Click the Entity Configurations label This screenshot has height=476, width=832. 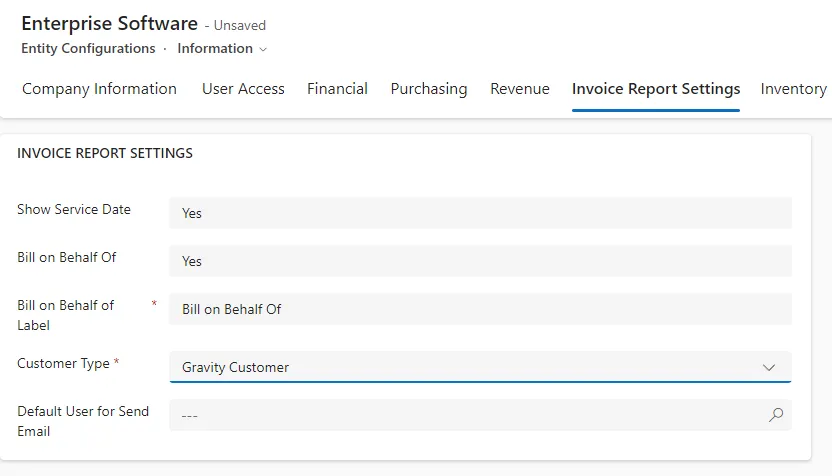(88, 48)
